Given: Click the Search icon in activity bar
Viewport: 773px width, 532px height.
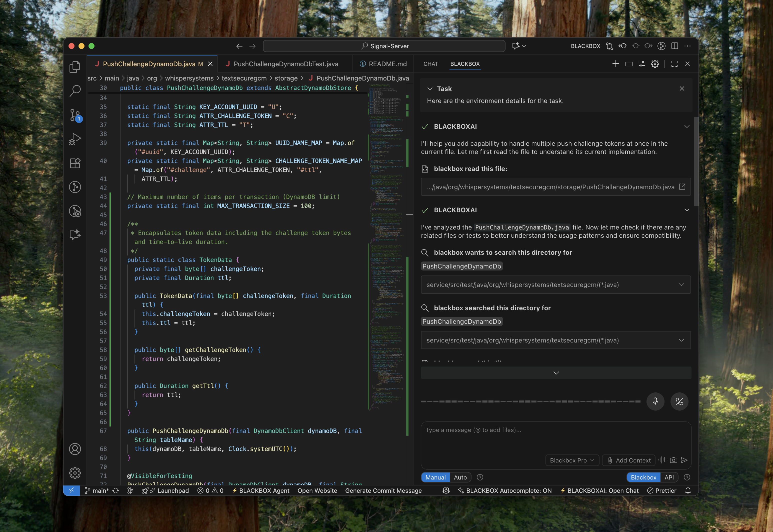Looking at the screenshot, I should pos(75,91).
